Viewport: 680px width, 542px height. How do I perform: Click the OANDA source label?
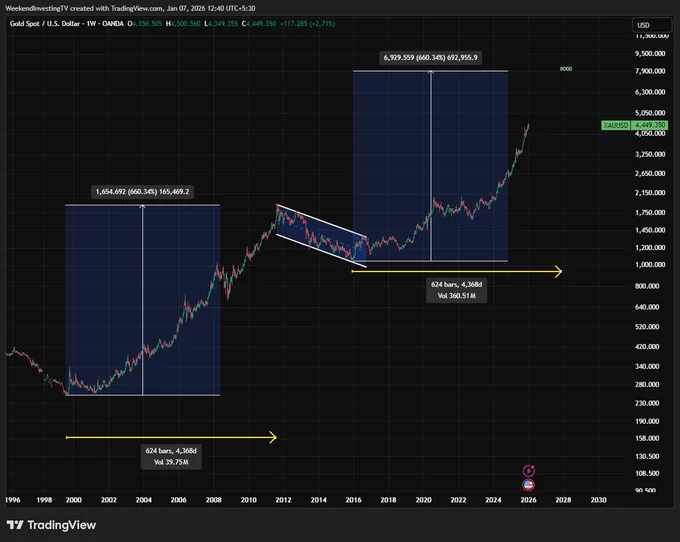point(113,24)
